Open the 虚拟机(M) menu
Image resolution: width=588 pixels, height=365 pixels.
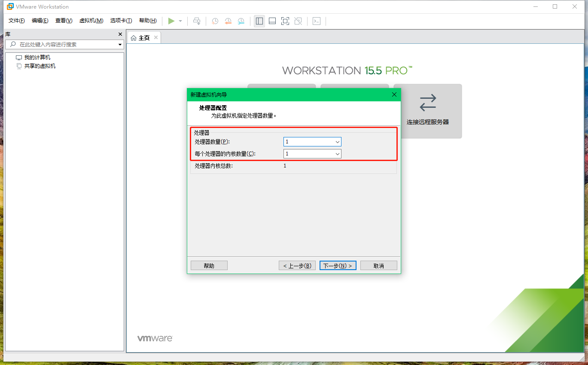91,21
